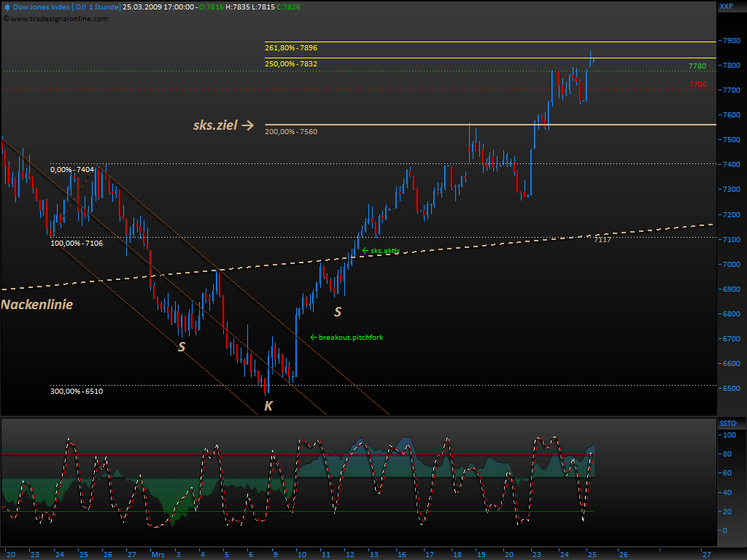Click 7000 on the price axis
Screen dimensions: 747x560
(x=731, y=264)
